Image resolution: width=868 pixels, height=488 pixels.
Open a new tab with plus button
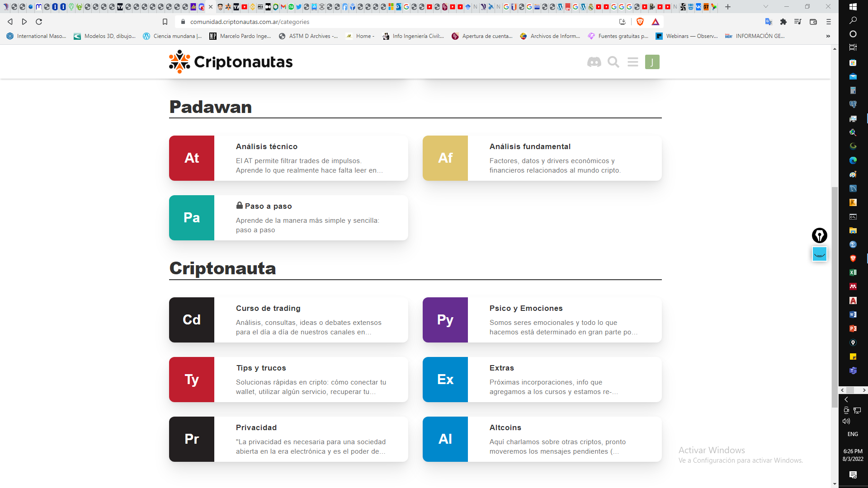[x=728, y=7]
